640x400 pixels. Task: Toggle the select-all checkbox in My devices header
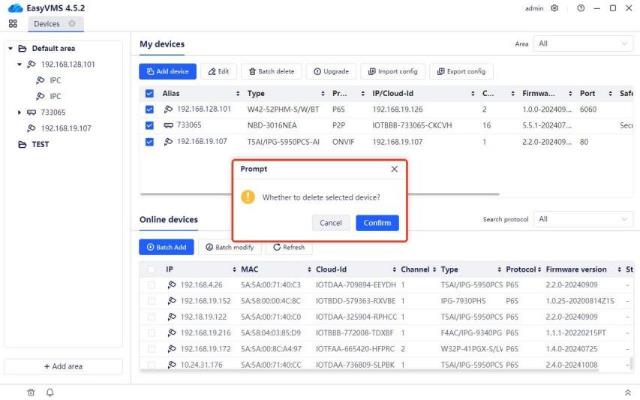pos(150,93)
